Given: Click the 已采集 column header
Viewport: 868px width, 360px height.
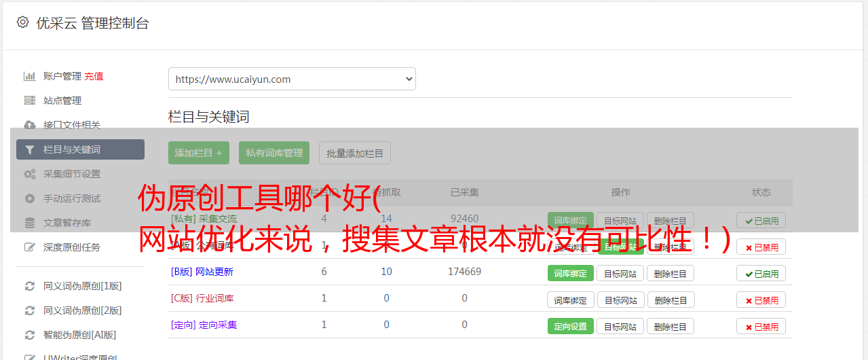Looking at the screenshot, I should point(464,192).
